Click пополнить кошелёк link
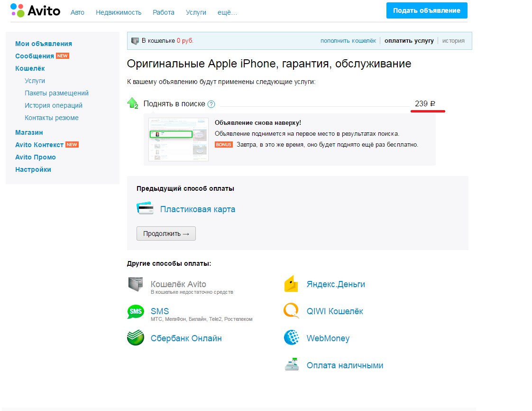 tap(348, 41)
